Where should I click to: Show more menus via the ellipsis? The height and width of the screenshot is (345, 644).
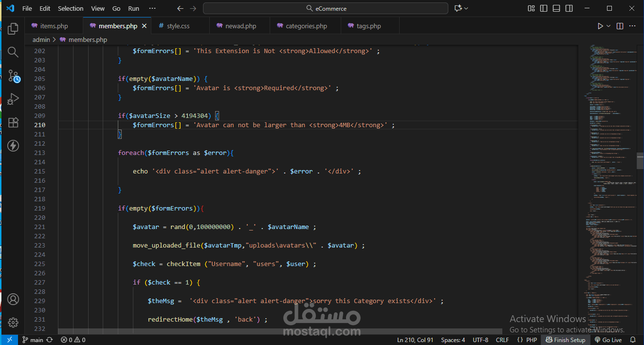(152, 8)
